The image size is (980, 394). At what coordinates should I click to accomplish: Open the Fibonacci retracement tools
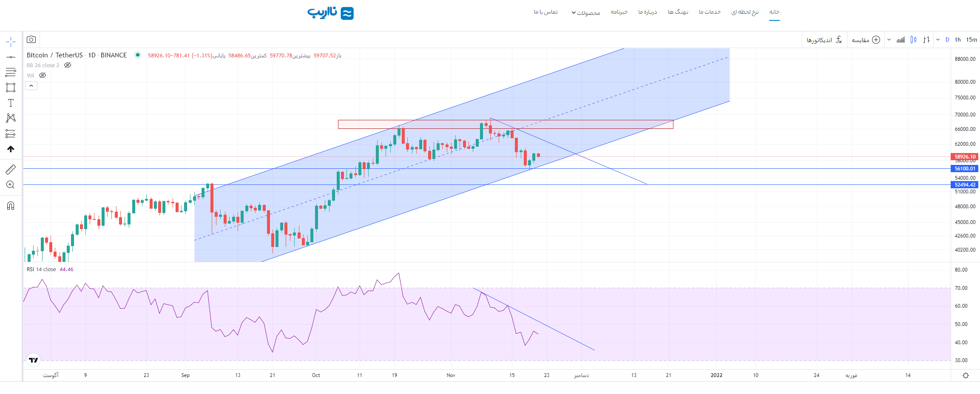tap(11, 72)
